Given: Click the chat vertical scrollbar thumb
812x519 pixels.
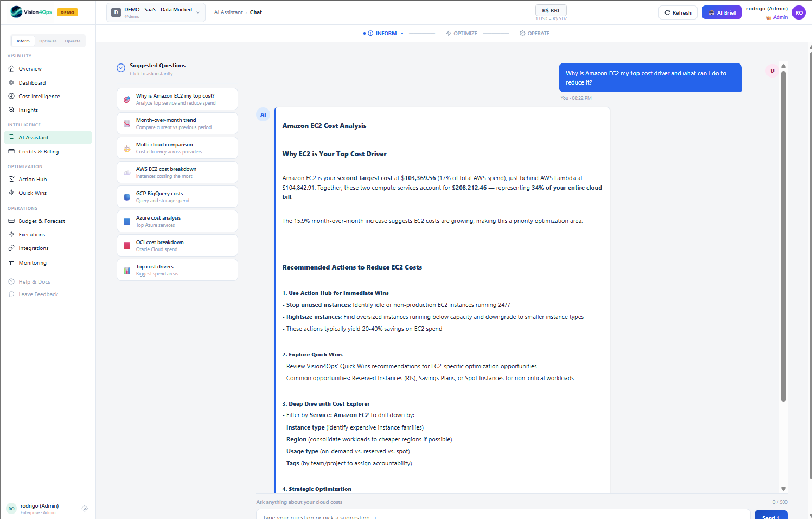Looking at the screenshot, I should click(783, 236).
